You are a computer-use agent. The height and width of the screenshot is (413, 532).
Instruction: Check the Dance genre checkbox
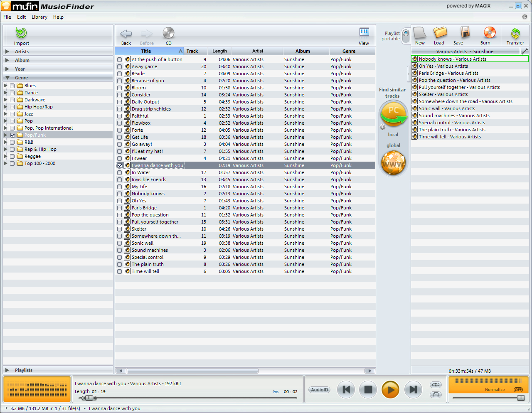(x=12, y=93)
